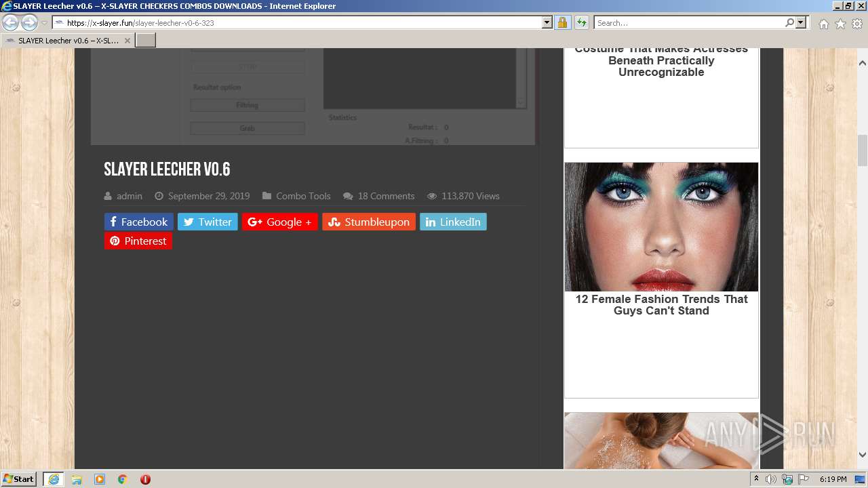Share the post on Stumbleupon
Viewport: 868px width, 488px height.
coord(369,222)
